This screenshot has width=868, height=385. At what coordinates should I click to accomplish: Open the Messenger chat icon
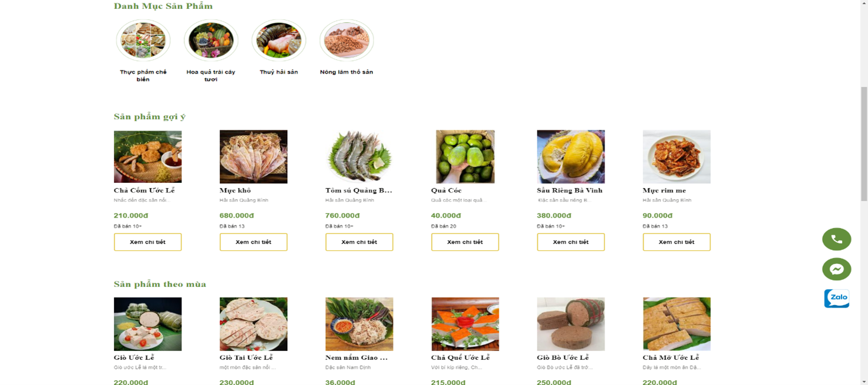[x=836, y=269]
